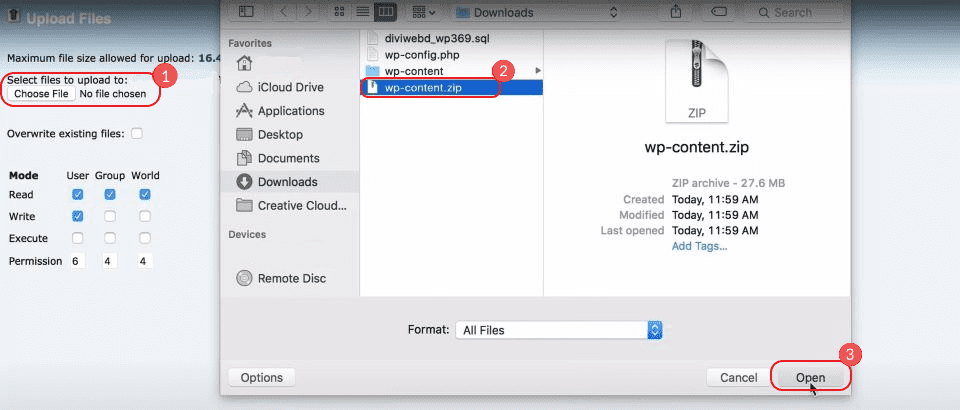Image resolution: width=960 pixels, height=410 pixels.
Task: Open iCloud Drive in the sidebar
Action: point(290,87)
